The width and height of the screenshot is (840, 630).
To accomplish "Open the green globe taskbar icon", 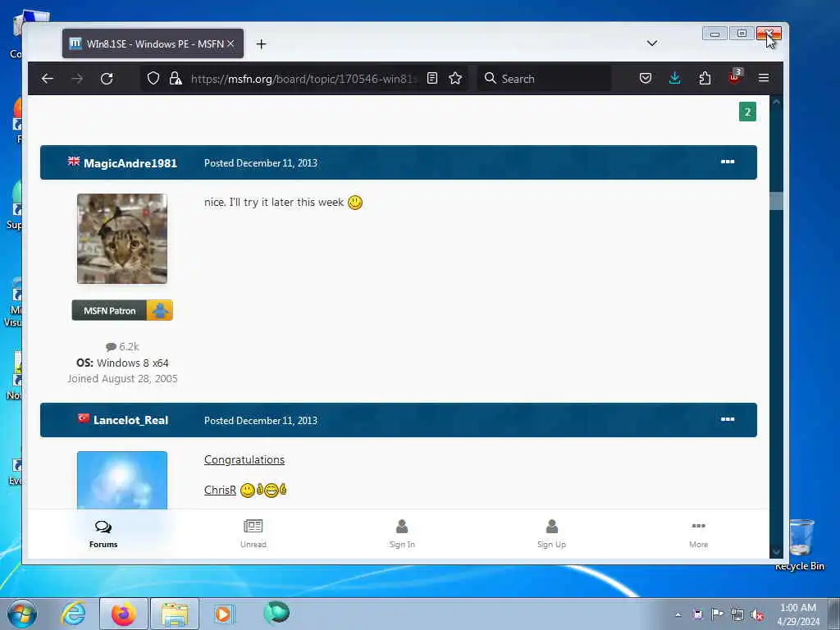I will (276, 613).
